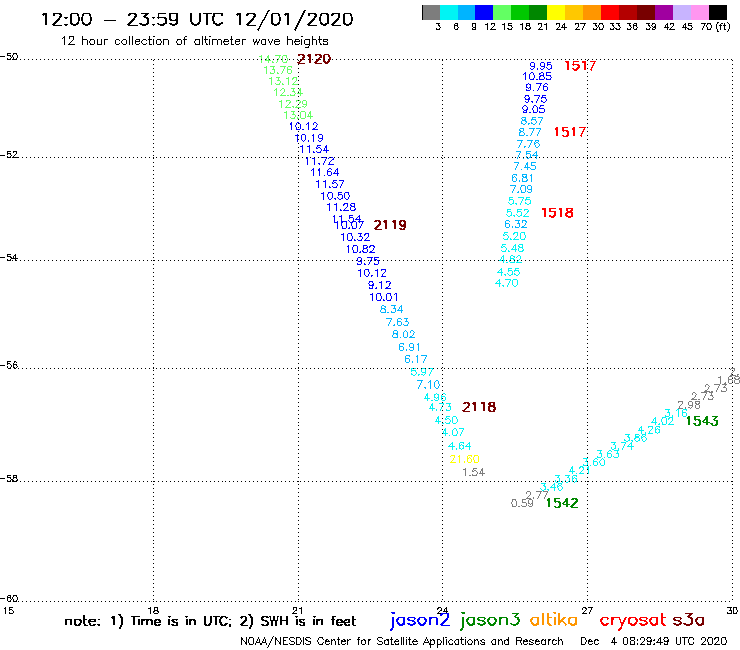This screenshot has width=740, height=650.
Task: Click the longitude axis label '18'
Action: click(x=153, y=610)
